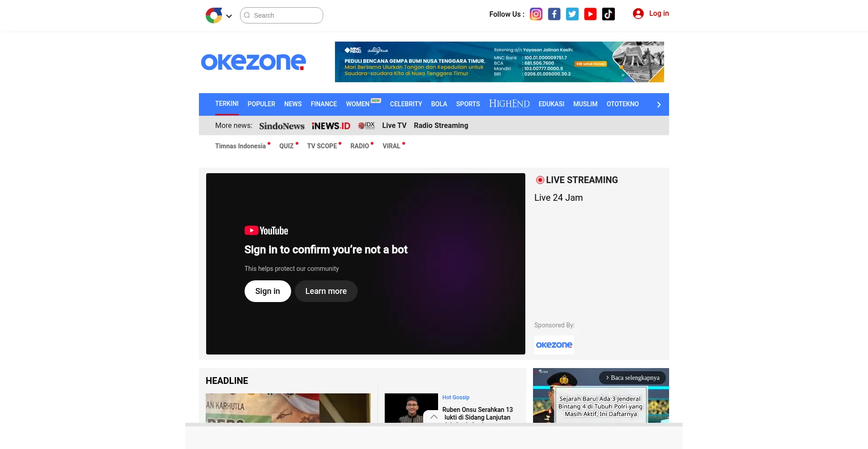Open the HIGHEND menu logo

[x=509, y=104]
